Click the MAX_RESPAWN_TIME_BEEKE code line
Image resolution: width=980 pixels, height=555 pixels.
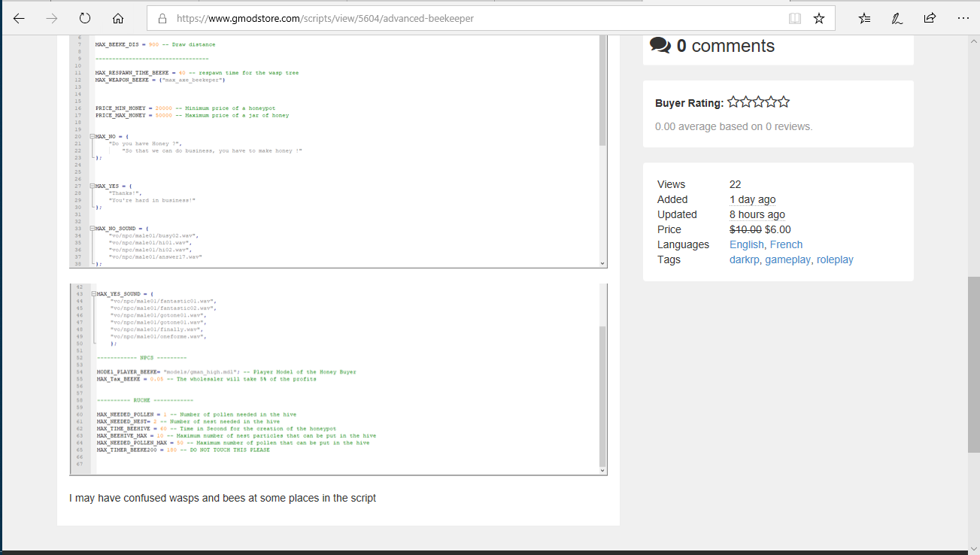tap(197, 73)
